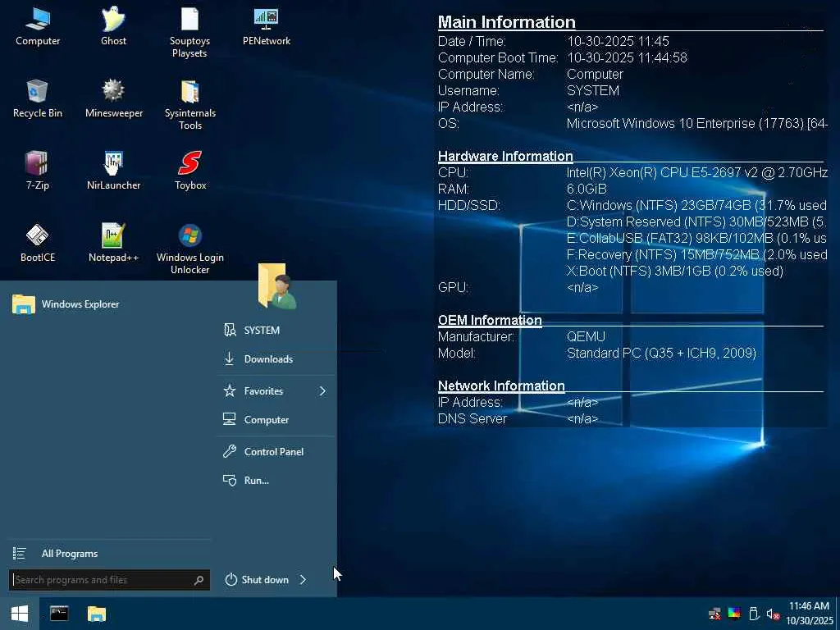840x630 pixels.
Task: Open SYSTEM user folder from Start menu
Action: pyautogui.click(x=276, y=330)
